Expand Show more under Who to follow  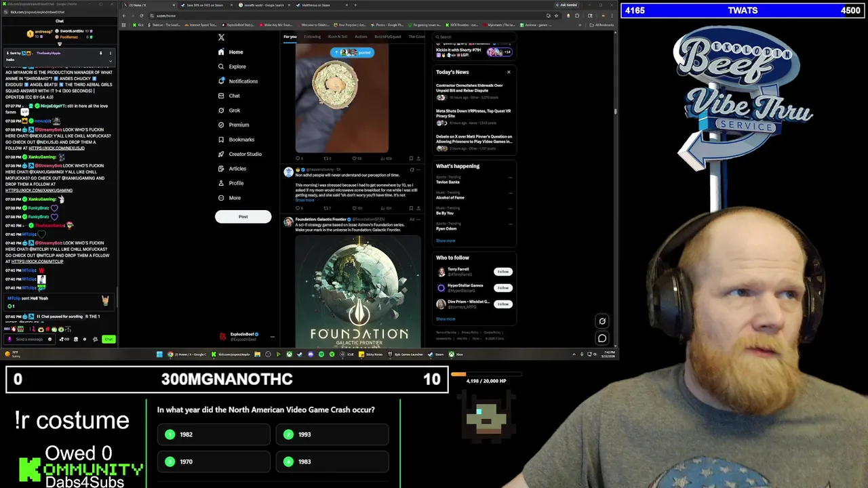pyautogui.click(x=446, y=319)
